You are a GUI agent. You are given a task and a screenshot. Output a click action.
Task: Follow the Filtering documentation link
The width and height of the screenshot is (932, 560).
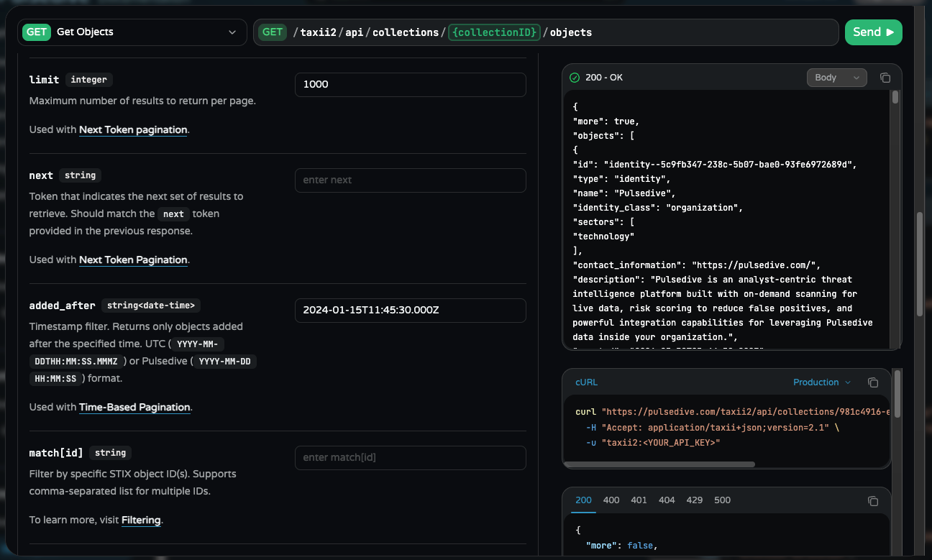pyautogui.click(x=141, y=520)
